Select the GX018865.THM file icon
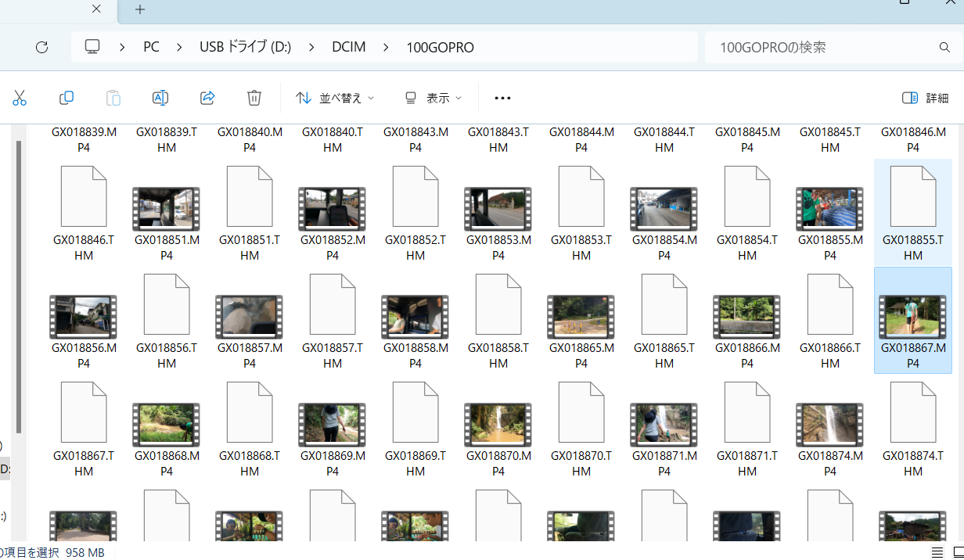Image resolution: width=964 pixels, height=560 pixels. [x=664, y=304]
